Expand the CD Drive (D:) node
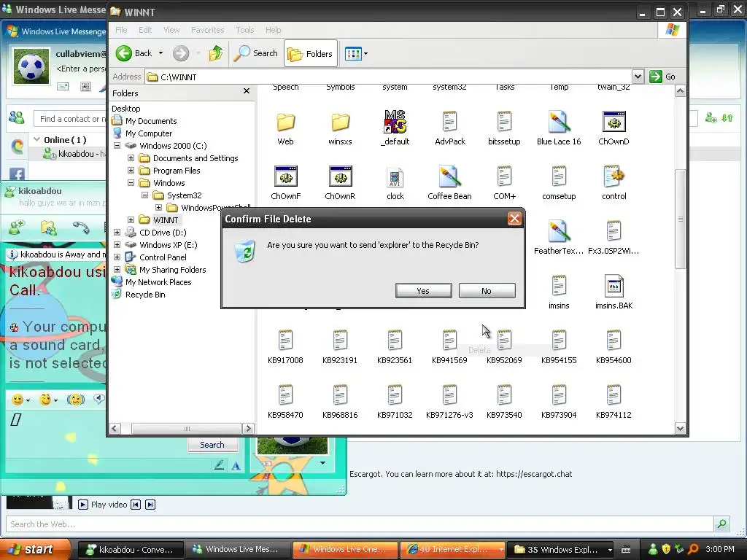This screenshot has width=747, height=560. pos(117,233)
